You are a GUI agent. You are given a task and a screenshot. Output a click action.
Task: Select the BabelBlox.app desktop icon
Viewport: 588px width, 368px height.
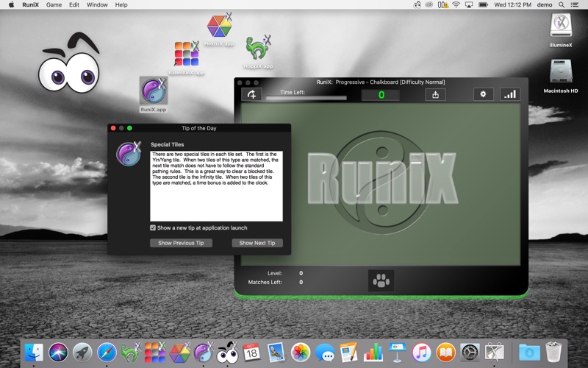[187, 53]
